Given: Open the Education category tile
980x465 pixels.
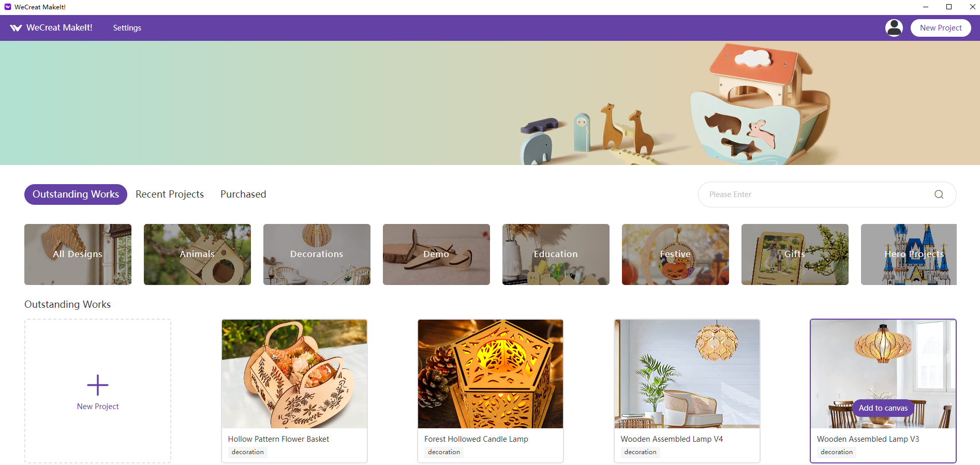Looking at the screenshot, I should (556, 254).
